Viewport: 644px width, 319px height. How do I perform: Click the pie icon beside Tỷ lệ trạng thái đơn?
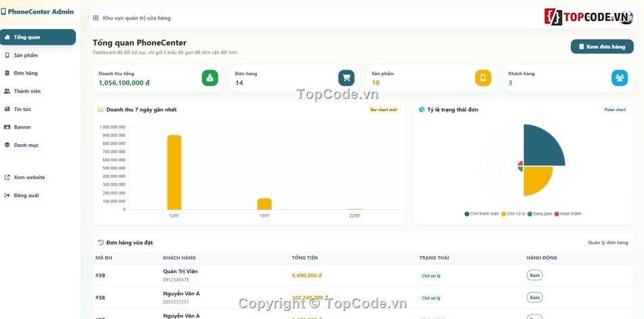pos(422,110)
